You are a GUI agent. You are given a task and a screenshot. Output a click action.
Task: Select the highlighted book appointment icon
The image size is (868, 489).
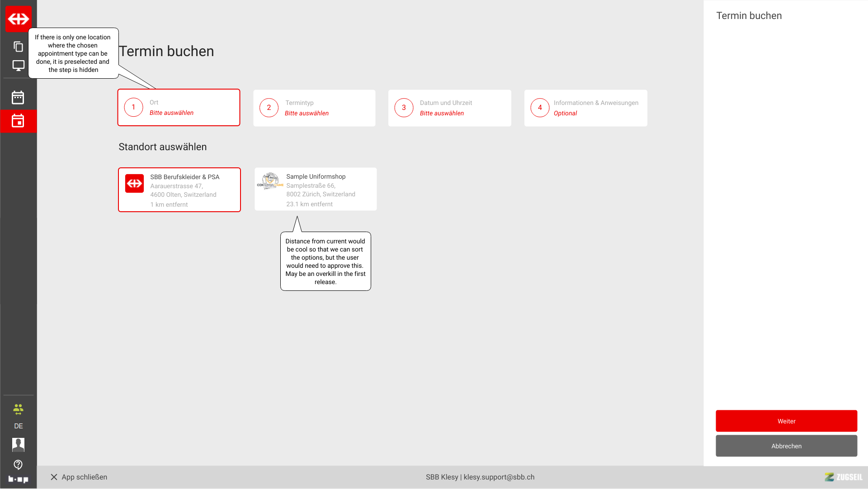tap(18, 121)
